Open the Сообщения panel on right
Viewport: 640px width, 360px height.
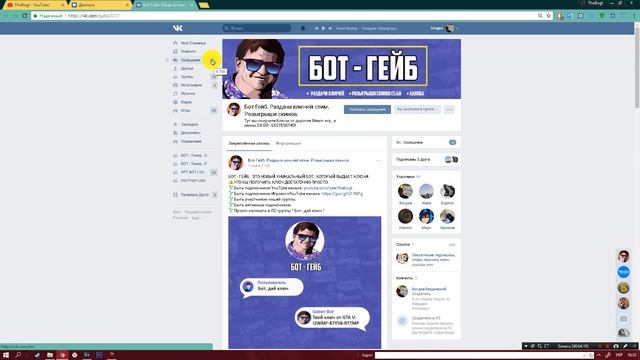pyautogui.click(x=426, y=142)
